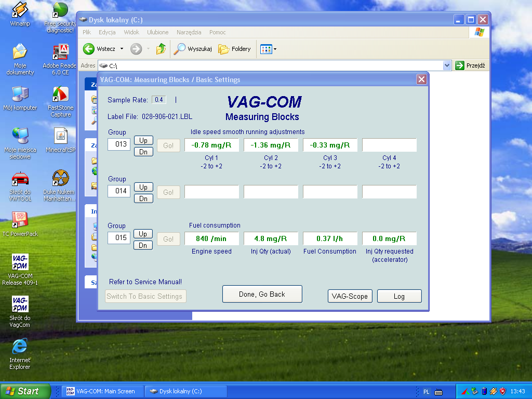This screenshot has width=532, height=399.
Task: Open the Ulubione menu
Action: click(157, 32)
